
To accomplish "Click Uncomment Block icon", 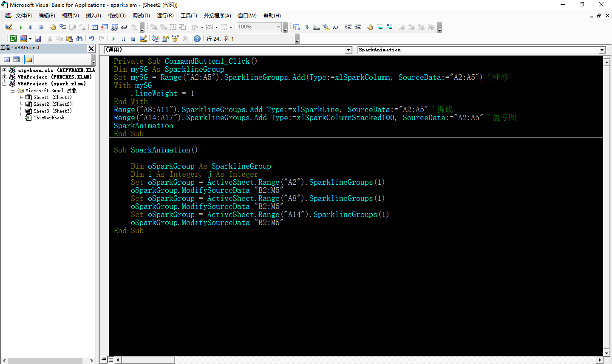I will pos(390,27).
